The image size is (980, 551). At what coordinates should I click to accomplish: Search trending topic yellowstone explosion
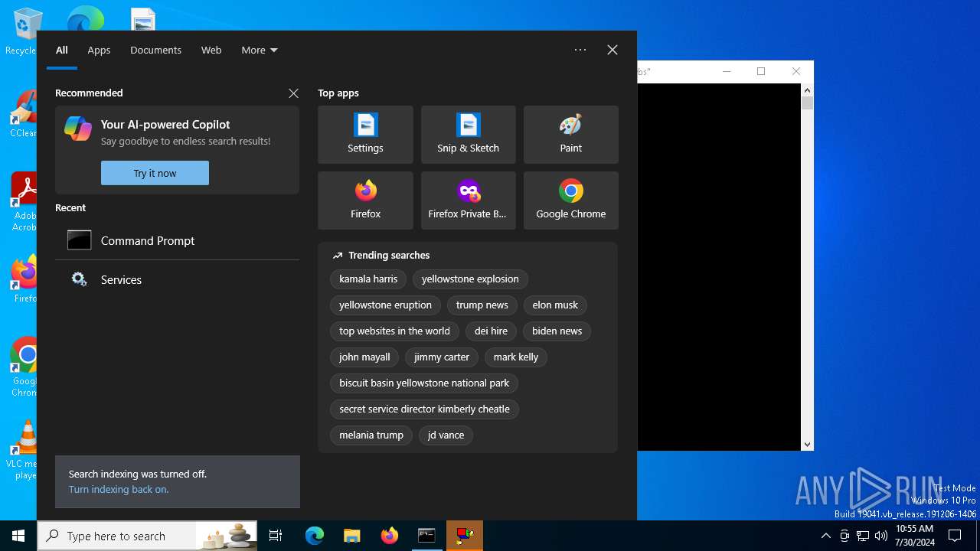(470, 279)
